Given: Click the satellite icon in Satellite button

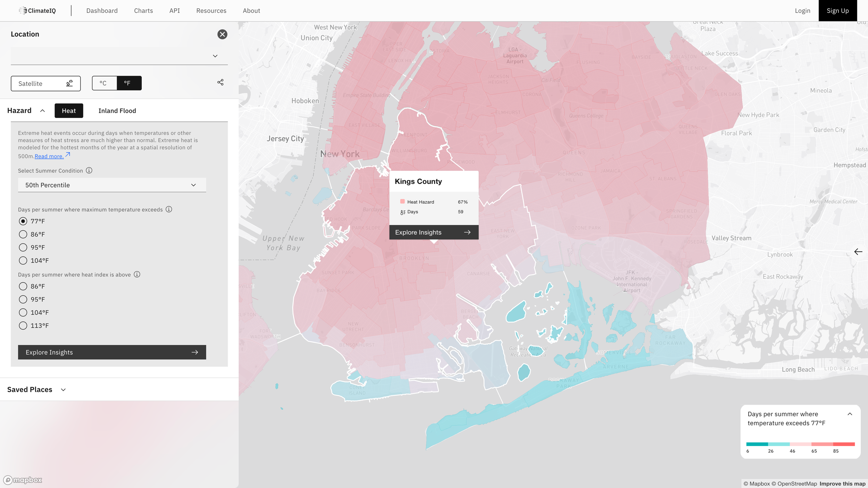Looking at the screenshot, I should tap(69, 83).
